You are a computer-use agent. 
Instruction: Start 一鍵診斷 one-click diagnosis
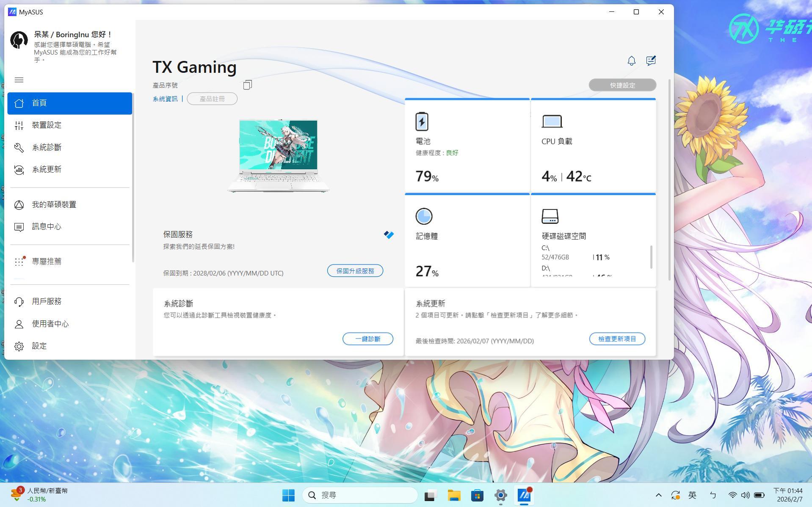367,339
